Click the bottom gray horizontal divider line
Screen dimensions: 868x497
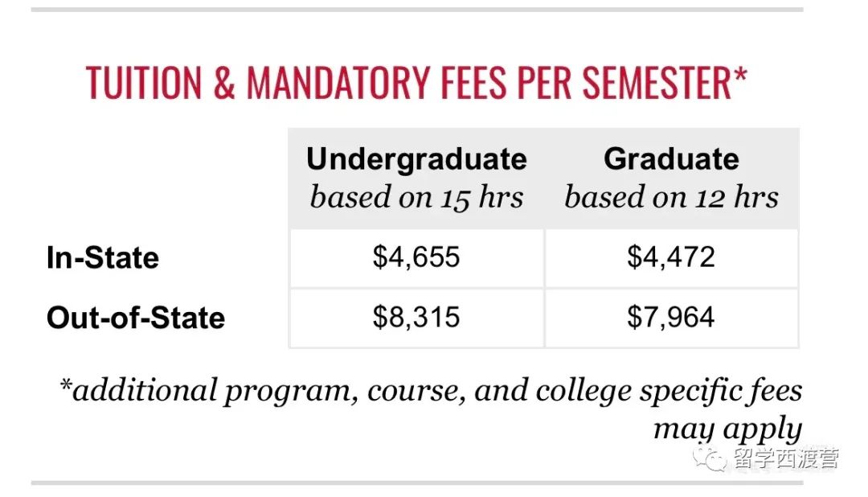point(417,483)
